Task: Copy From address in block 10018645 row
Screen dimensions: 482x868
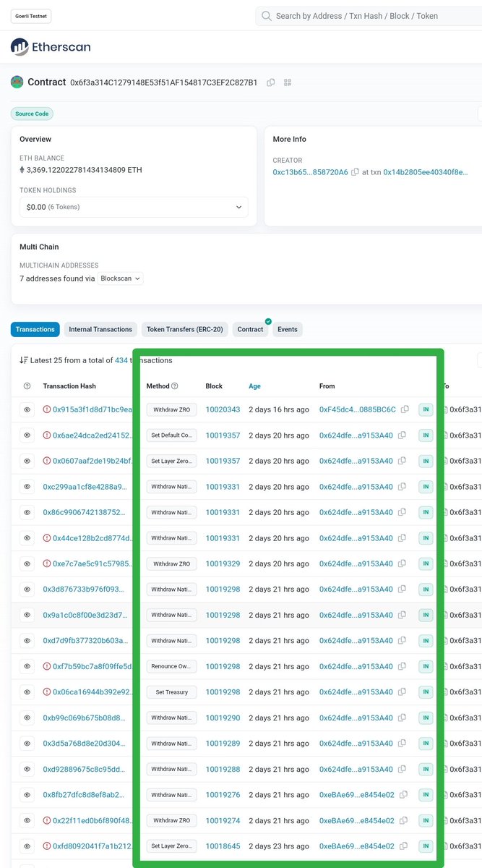Action: point(403,846)
